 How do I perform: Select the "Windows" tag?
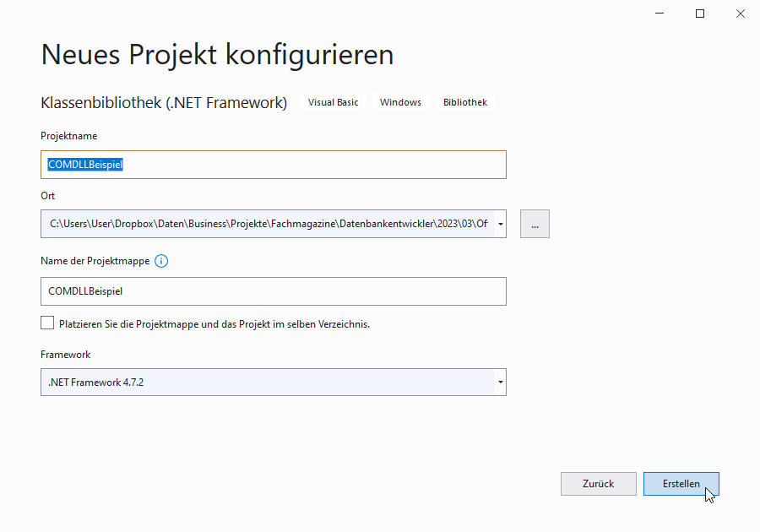pyautogui.click(x=400, y=101)
